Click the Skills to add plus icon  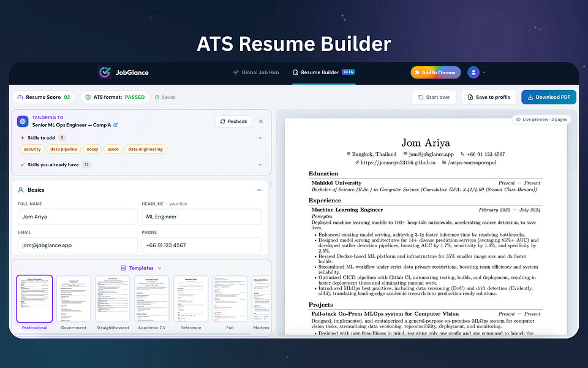pyautogui.click(x=23, y=138)
